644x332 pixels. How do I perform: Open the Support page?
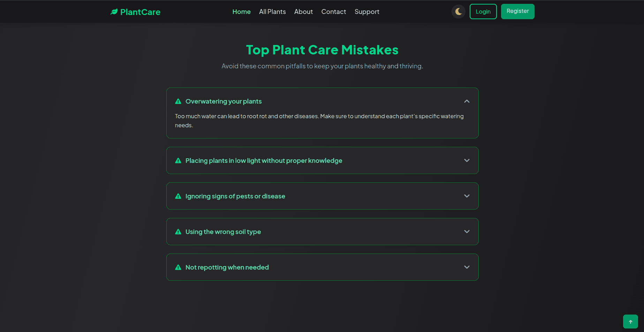(x=367, y=12)
